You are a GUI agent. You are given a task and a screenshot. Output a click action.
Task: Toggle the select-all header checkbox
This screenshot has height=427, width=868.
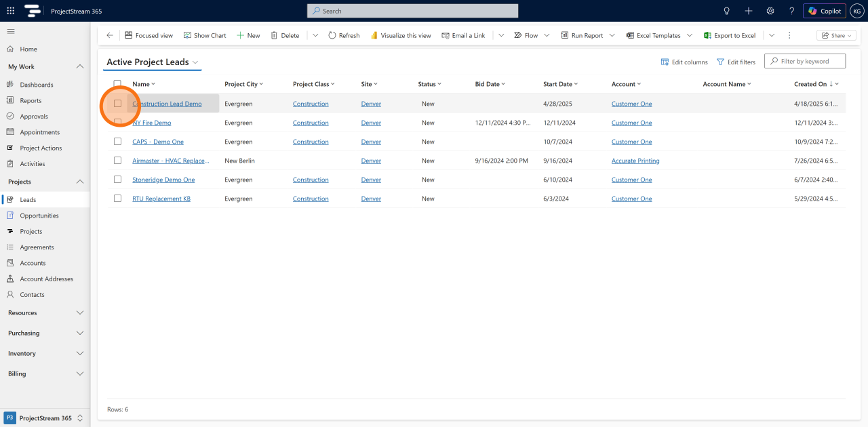[117, 84]
